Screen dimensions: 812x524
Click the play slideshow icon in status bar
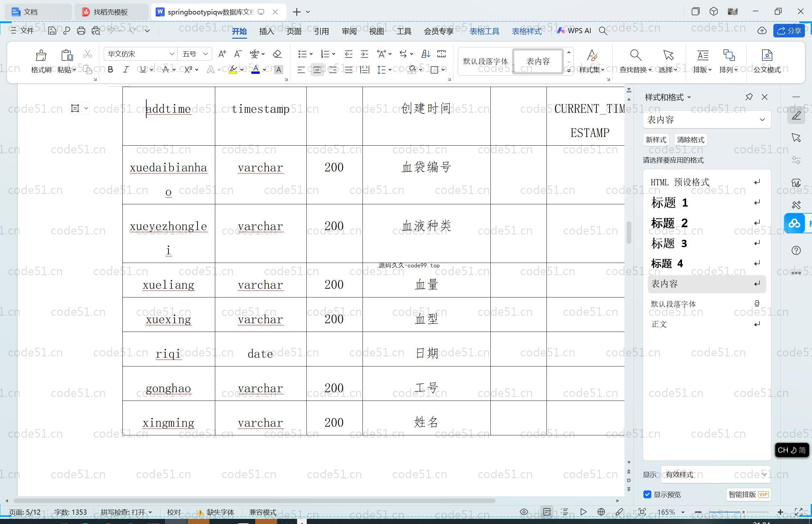583,512
